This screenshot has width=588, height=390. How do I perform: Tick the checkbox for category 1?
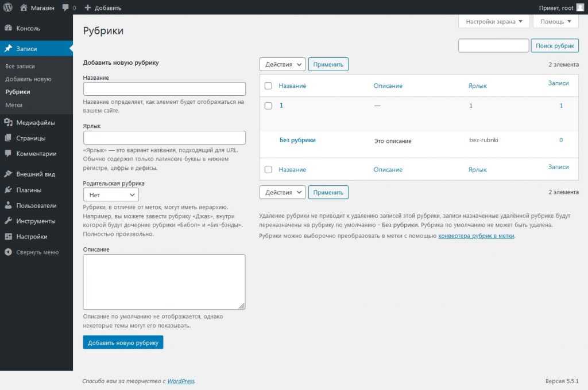pyautogui.click(x=268, y=106)
